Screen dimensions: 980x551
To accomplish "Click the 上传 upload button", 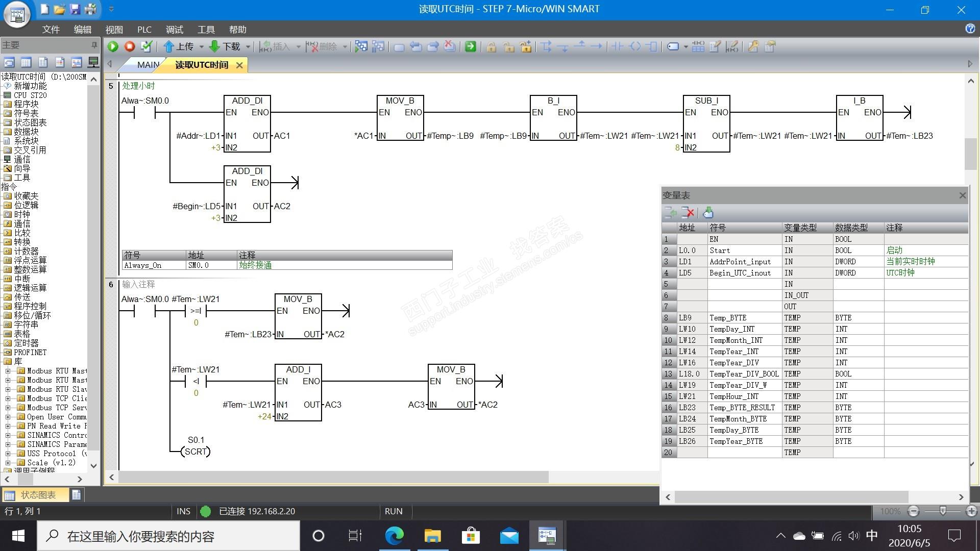I will click(x=179, y=46).
